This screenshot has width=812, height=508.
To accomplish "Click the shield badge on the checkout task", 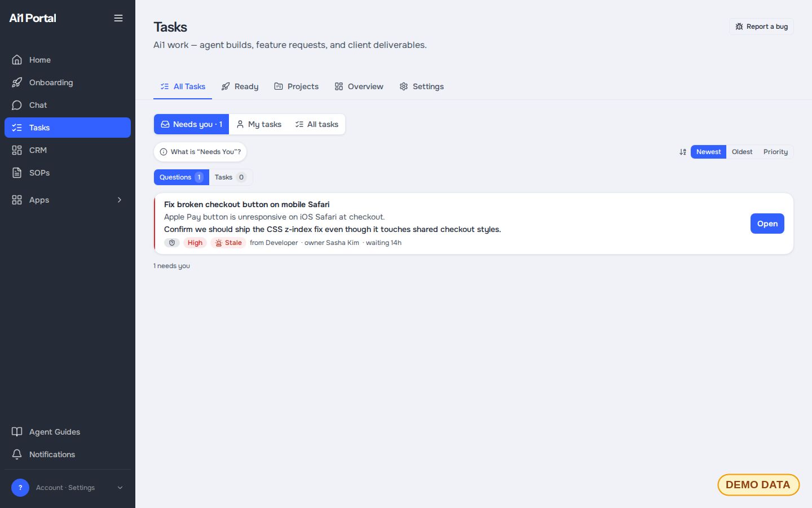I will click(x=172, y=243).
